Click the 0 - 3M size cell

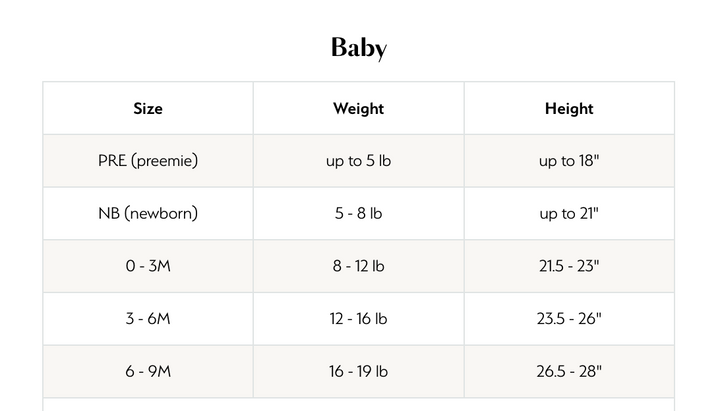tap(148, 266)
